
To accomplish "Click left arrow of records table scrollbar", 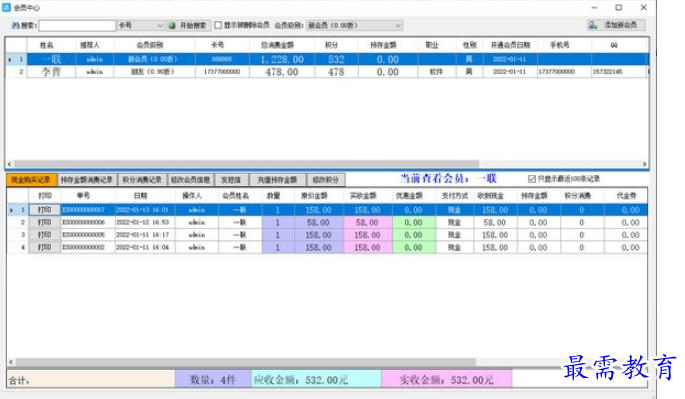I will [11, 362].
